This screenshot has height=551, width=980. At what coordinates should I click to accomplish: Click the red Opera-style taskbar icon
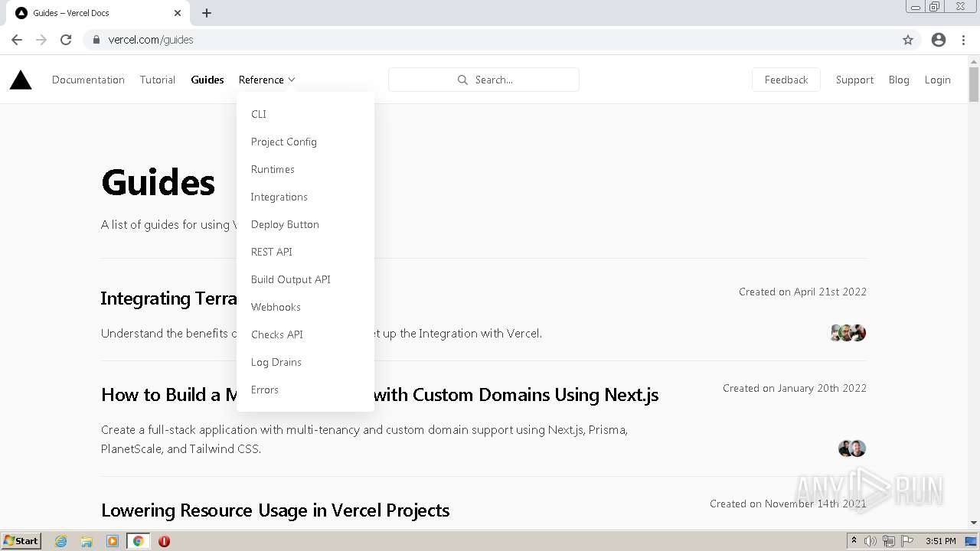pos(164,541)
